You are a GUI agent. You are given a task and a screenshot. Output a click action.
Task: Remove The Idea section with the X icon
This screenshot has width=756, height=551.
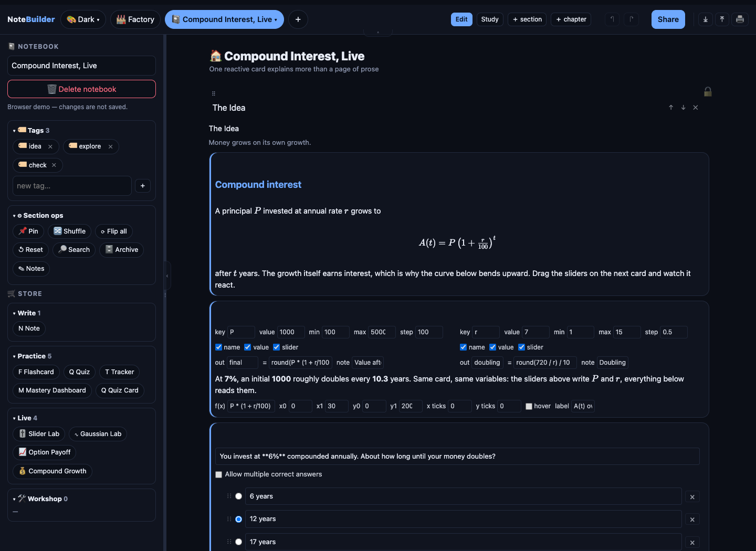(696, 108)
